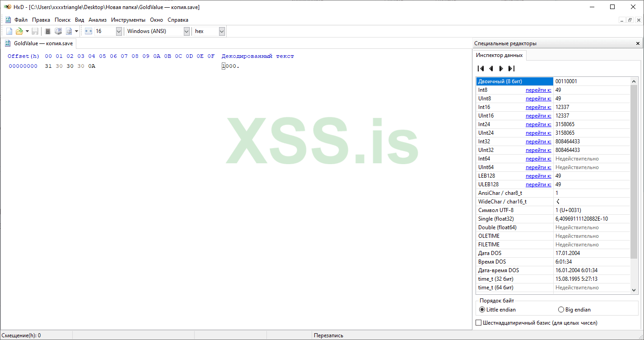Open the Вид menu

79,20
